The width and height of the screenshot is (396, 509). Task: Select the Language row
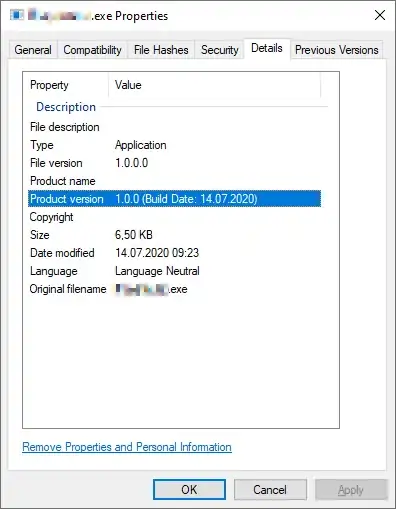click(174, 271)
